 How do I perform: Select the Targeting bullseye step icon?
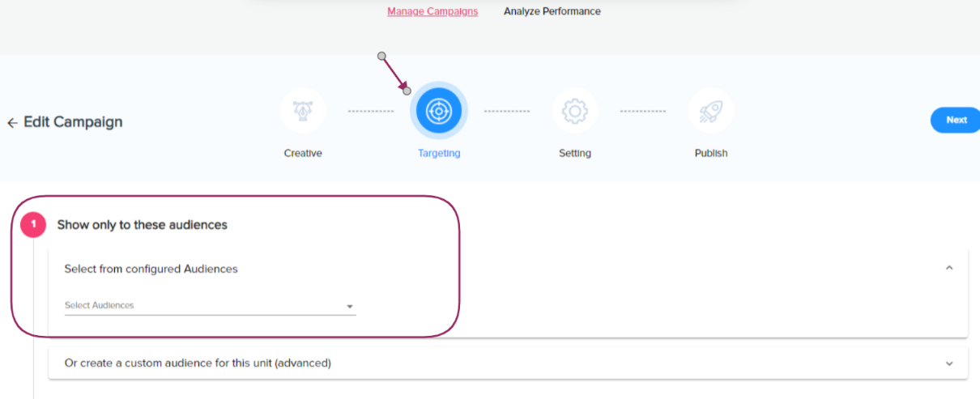click(x=438, y=111)
